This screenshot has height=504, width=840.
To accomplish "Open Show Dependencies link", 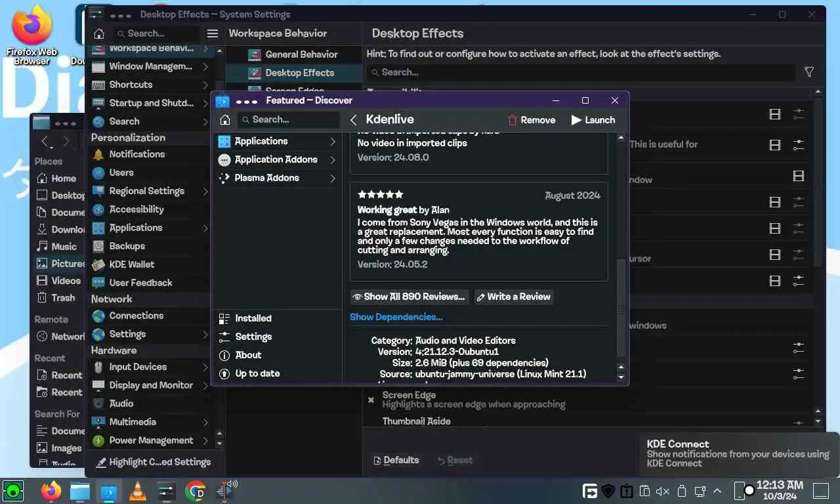I will [396, 317].
